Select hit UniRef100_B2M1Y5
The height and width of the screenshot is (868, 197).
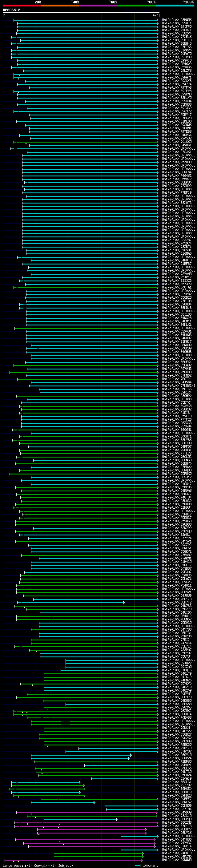[177, 98]
